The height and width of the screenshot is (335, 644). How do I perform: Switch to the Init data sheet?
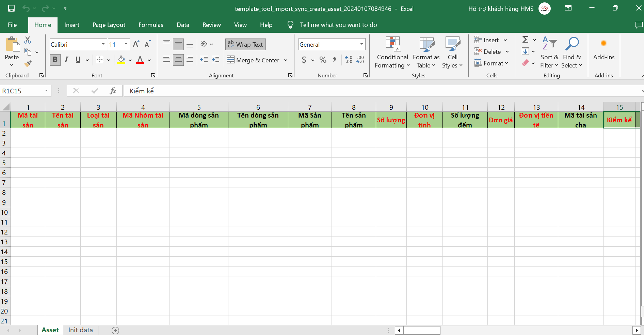click(x=80, y=330)
